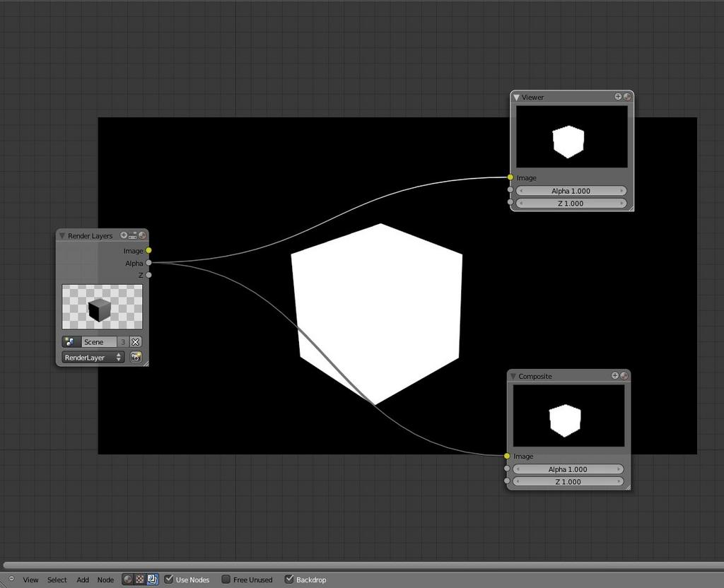Open the View menu
The image size is (724, 588).
(x=30, y=580)
